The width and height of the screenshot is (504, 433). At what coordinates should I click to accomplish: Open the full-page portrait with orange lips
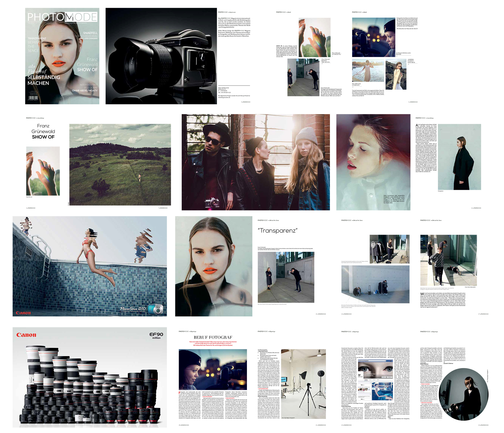[214, 266]
